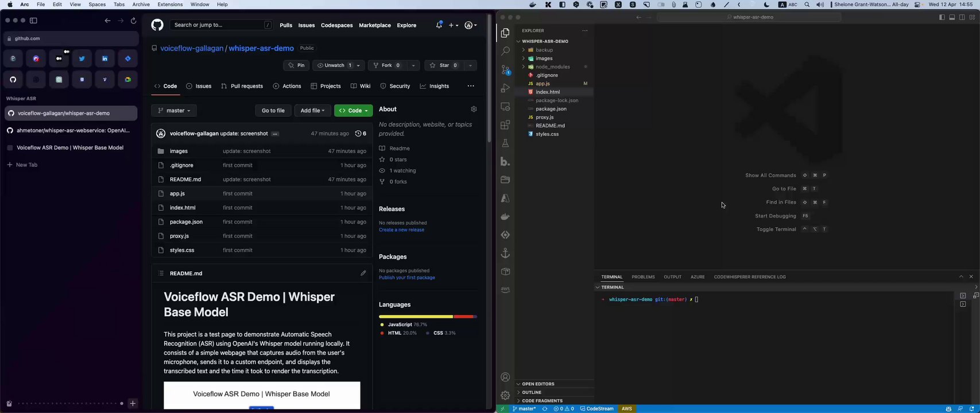Click the github.com address bar in Arc

tap(71, 38)
